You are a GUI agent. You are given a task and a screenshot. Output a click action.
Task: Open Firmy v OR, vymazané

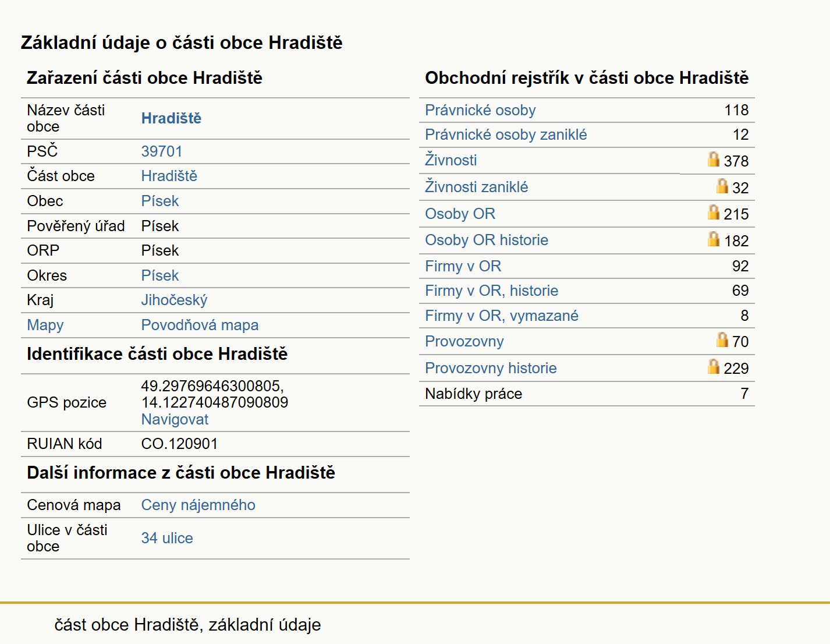coord(502,316)
